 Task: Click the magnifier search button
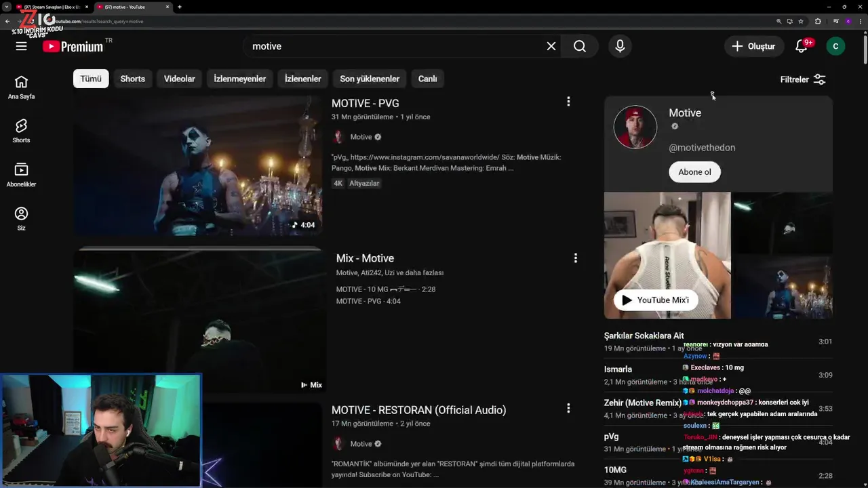(x=580, y=46)
